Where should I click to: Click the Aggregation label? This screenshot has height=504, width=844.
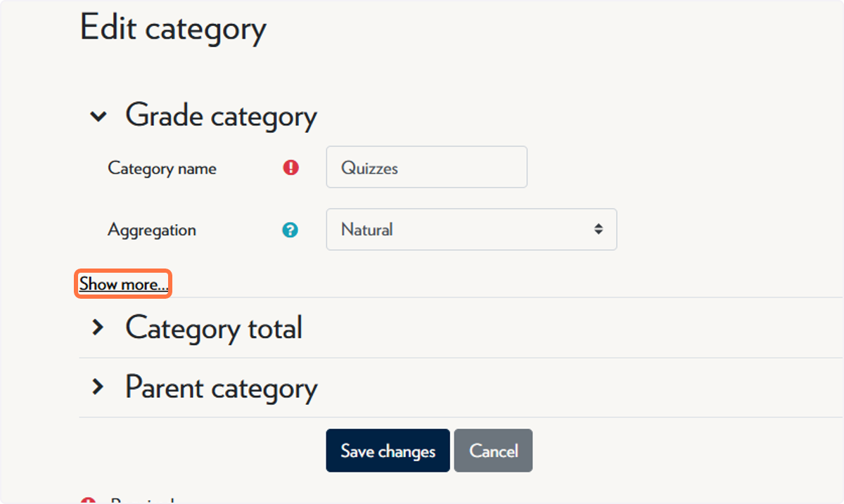click(x=152, y=230)
